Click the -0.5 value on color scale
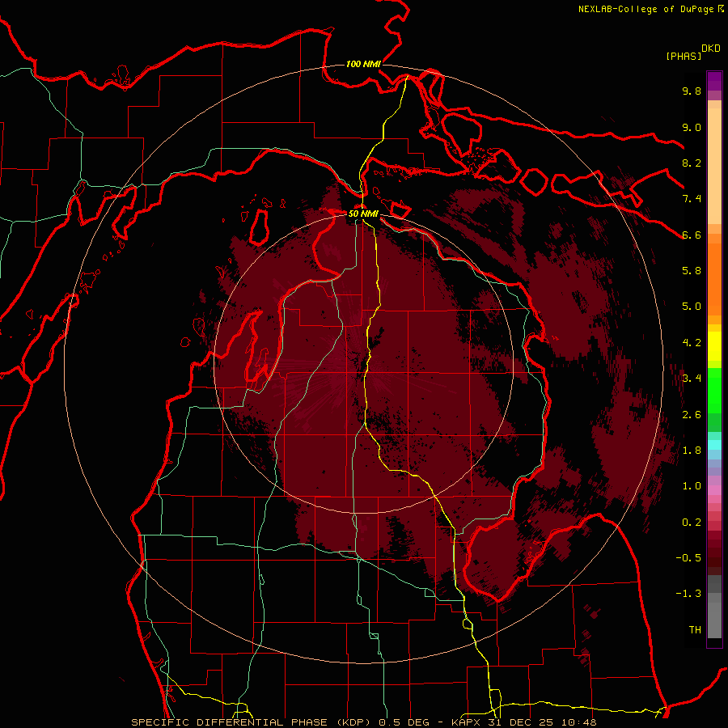This screenshot has height=728, width=728. pyautogui.click(x=688, y=558)
